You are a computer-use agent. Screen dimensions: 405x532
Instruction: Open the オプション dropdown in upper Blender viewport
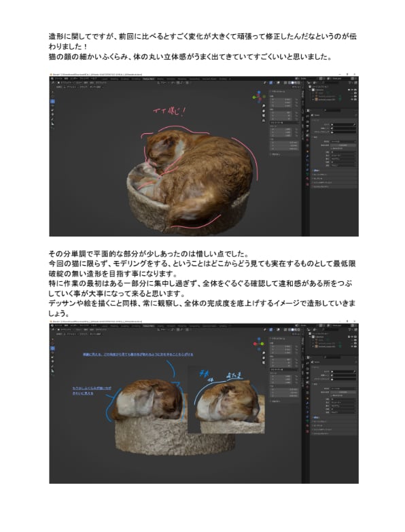point(296,87)
